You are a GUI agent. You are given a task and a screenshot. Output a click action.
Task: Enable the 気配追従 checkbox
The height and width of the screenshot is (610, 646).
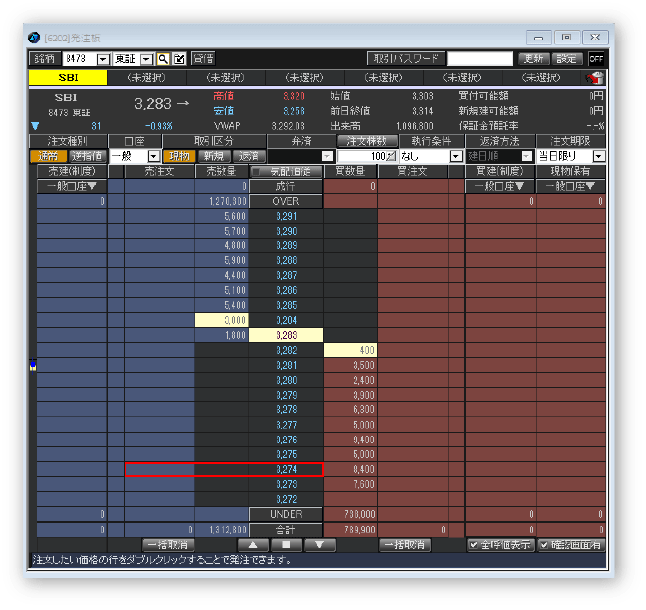pyautogui.click(x=256, y=172)
